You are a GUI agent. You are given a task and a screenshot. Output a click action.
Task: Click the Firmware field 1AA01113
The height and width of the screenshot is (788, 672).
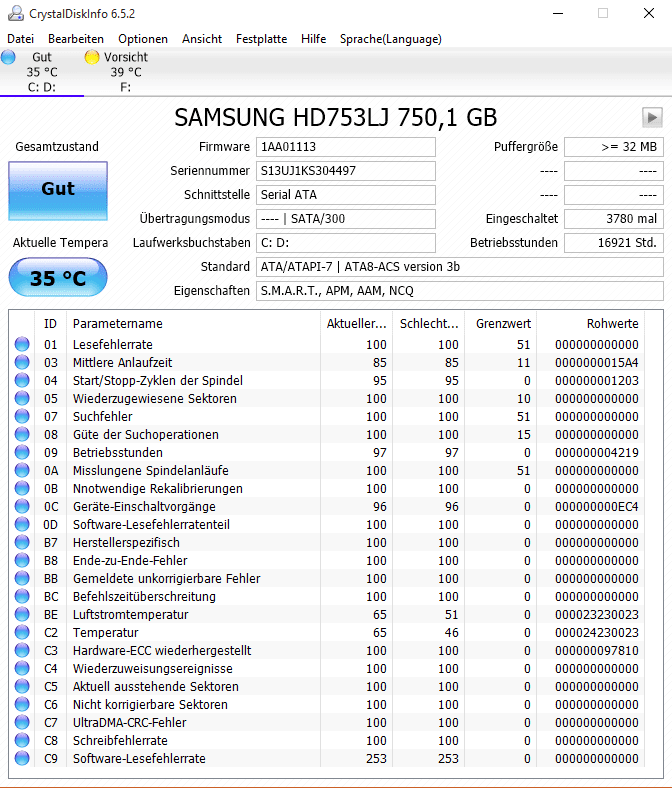tap(346, 147)
